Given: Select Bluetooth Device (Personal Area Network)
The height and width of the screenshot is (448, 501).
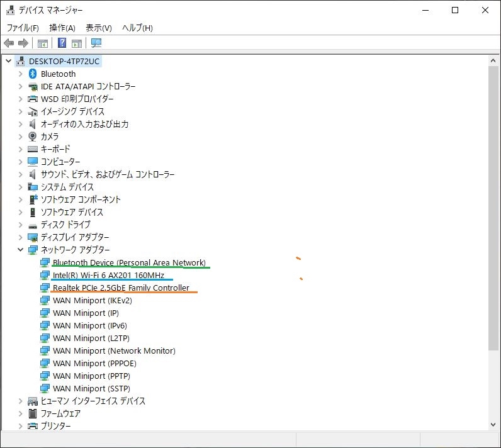Looking at the screenshot, I should click(129, 262).
